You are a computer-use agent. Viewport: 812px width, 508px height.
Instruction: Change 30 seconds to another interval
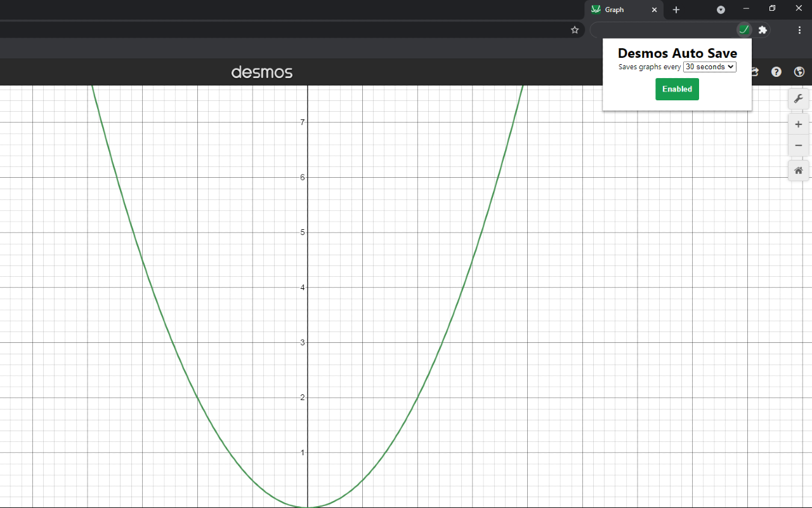[709, 67]
